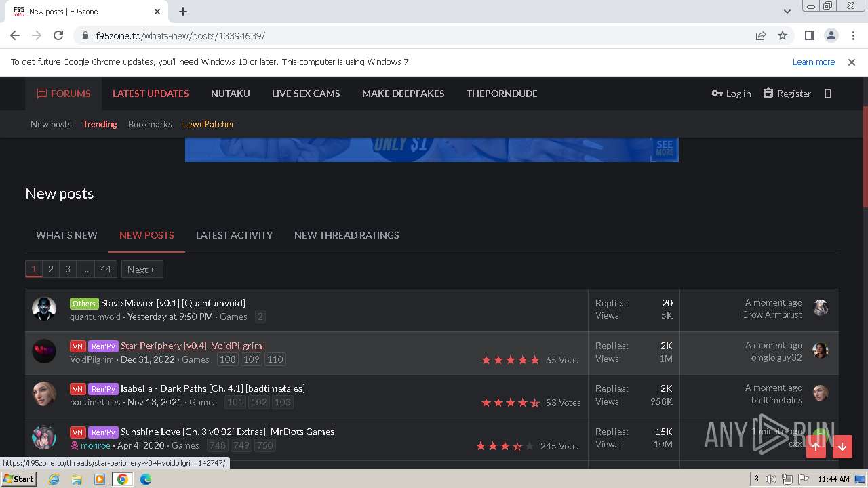Open Chrome tab search dropdown arrow
This screenshot has width=868, height=488.
coord(787,11)
